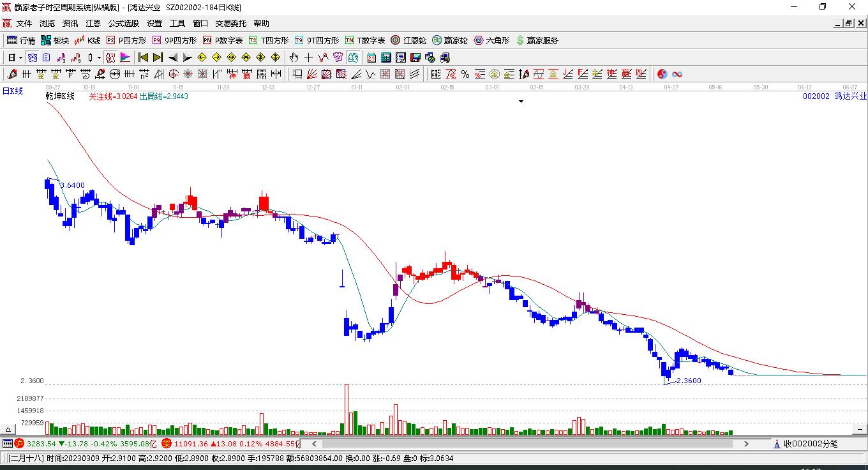Screen dimensions: 868x470
Task: Click the red-blue yin-yang icon
Action: (662, 74)
